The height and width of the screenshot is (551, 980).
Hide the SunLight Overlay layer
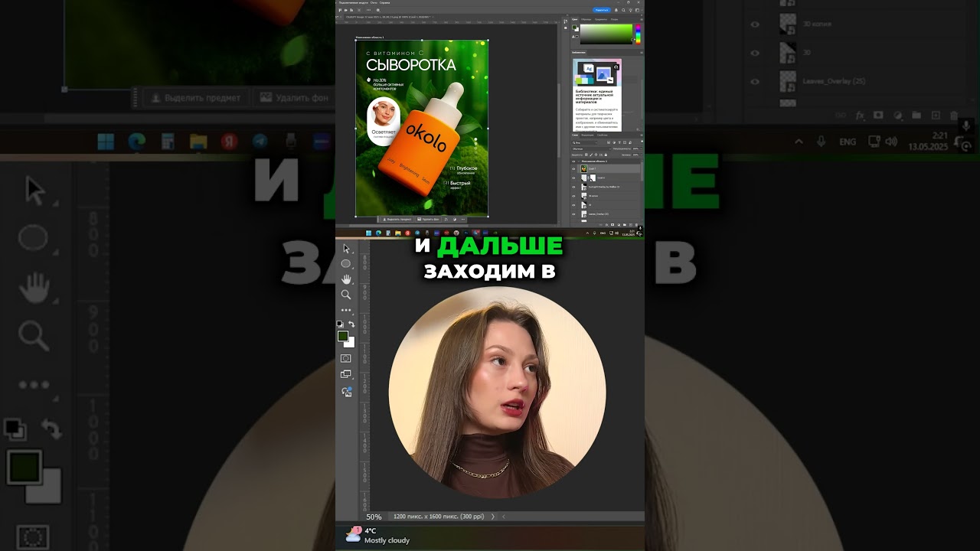point(573,187)
